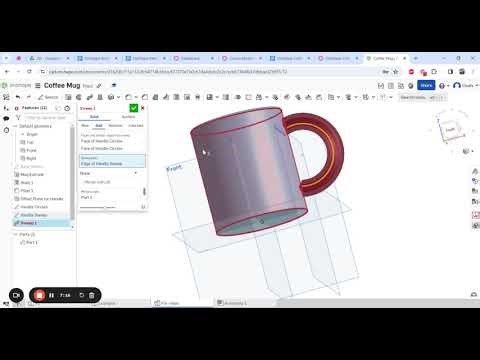Viewport: 480px width, 360px height.
Task: Open the 'None' dropdown in Sweep dialog
Action: 109,173
